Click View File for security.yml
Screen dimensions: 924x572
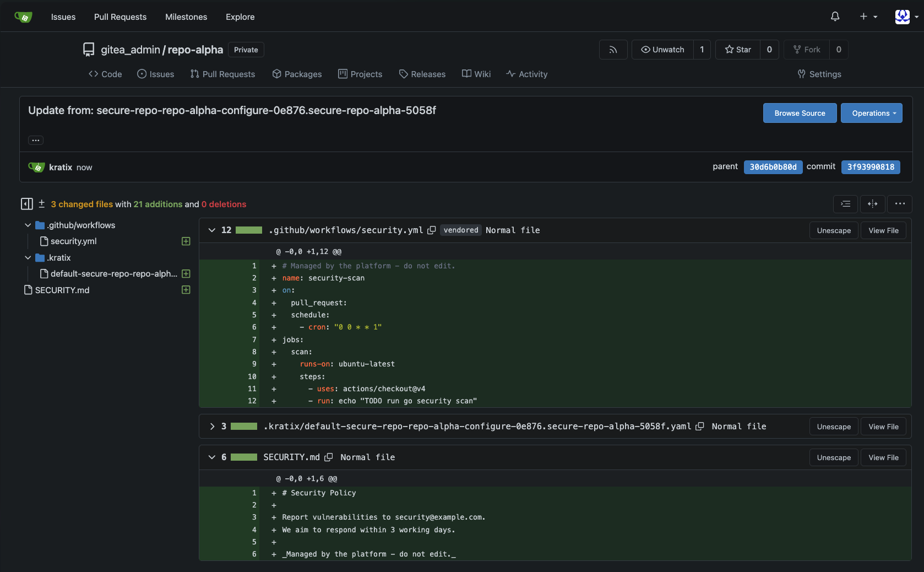click(883, 230)
